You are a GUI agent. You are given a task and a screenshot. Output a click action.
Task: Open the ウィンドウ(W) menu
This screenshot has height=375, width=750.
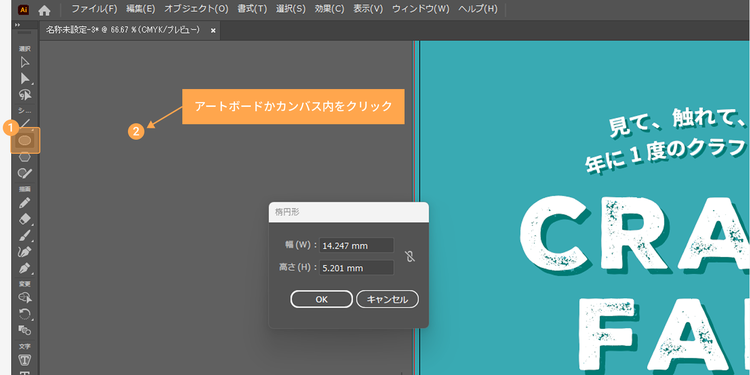[x=421, y=9]
